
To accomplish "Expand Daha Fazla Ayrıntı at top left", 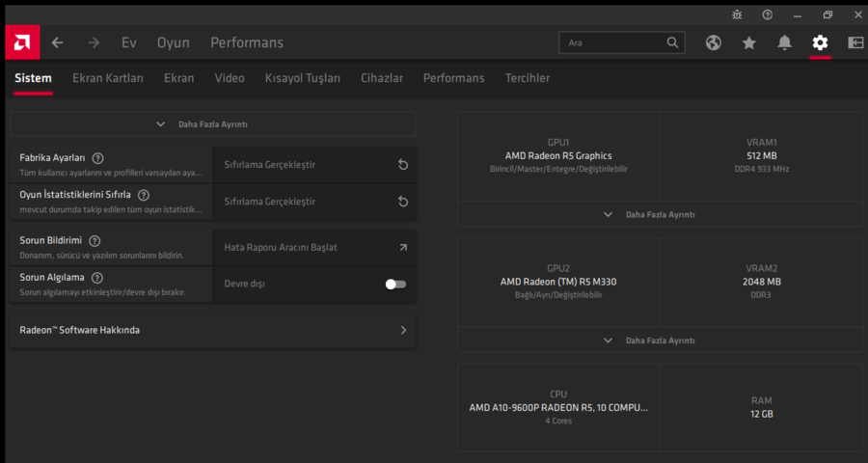I will (212, 124).
